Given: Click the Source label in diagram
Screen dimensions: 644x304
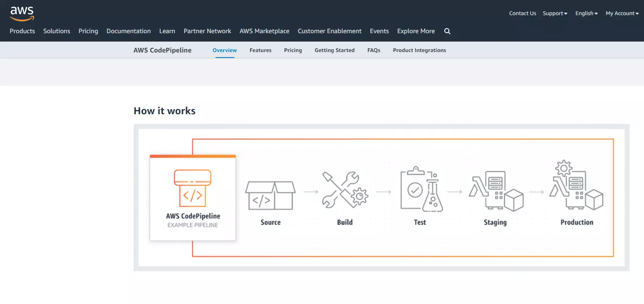Looking at the screenshot, I should pos(270,222).
